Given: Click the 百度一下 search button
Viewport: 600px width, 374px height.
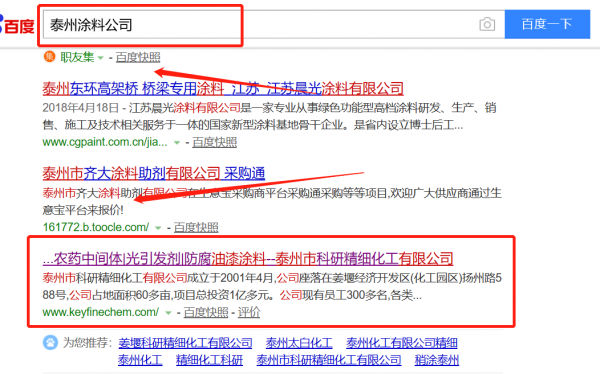Looking at the screenshot, I should 547,24.
